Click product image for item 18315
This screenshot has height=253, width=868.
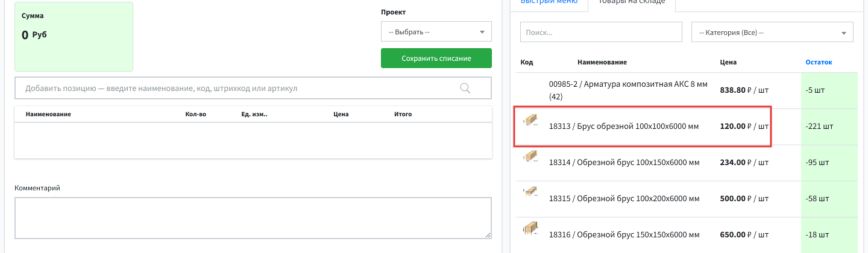pyautogui.click(x=530, y=192)
